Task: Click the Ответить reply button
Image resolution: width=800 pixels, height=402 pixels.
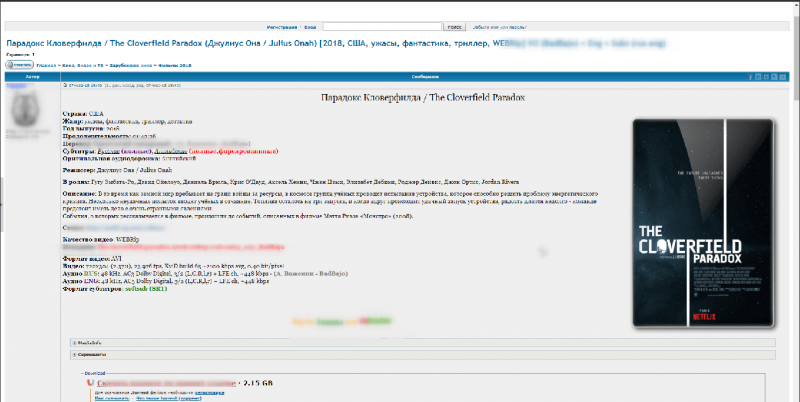Action: [17, 64]
